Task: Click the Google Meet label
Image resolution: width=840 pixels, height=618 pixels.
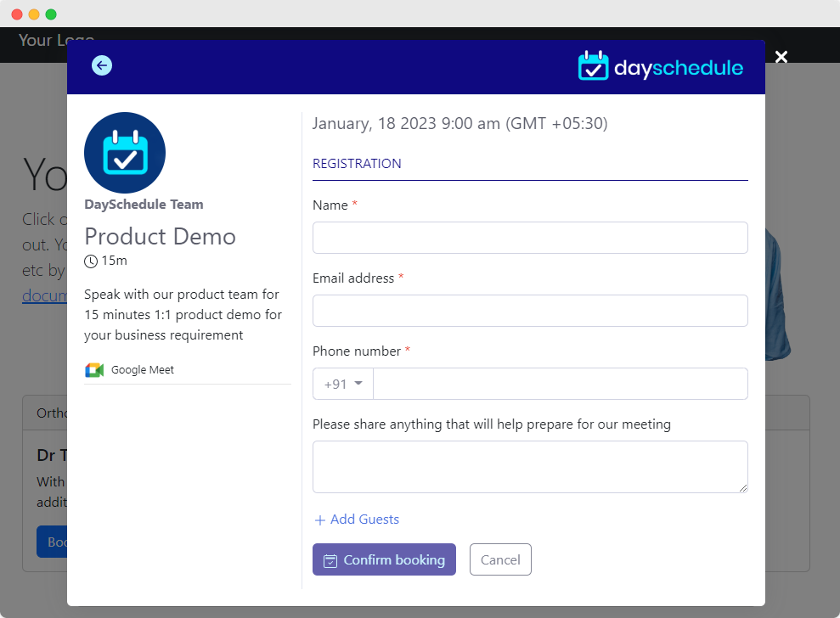Action: click(143, 370)
